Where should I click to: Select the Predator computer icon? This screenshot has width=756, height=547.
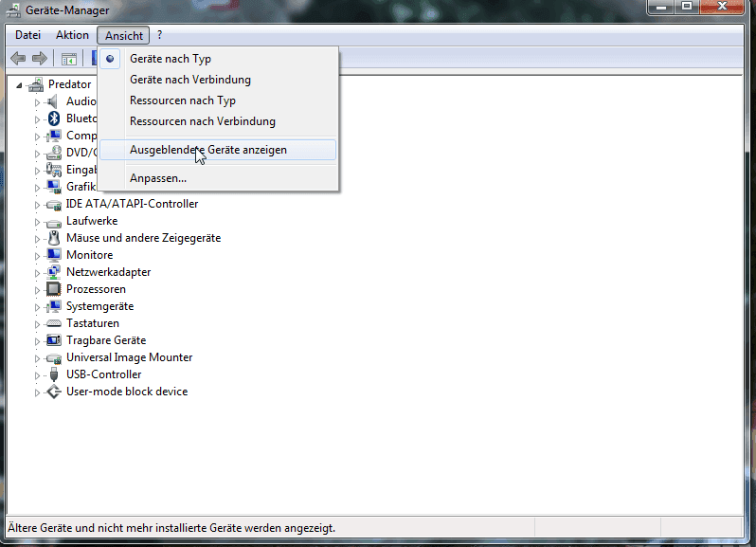tap(36, 85)
